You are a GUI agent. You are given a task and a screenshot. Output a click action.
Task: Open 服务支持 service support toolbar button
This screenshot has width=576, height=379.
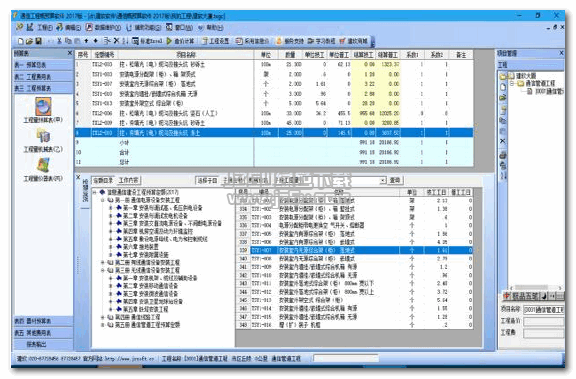pyautogui.click(x=290, y=41)
